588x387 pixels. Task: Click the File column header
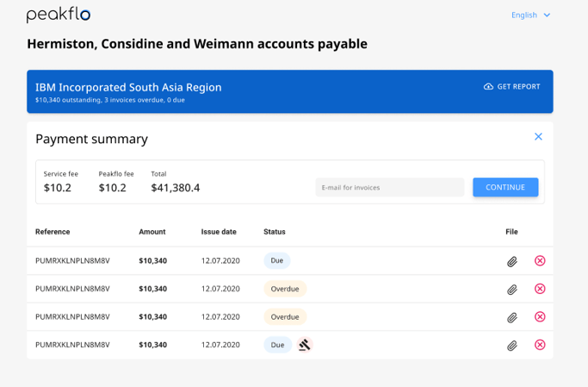click(511, 232)
